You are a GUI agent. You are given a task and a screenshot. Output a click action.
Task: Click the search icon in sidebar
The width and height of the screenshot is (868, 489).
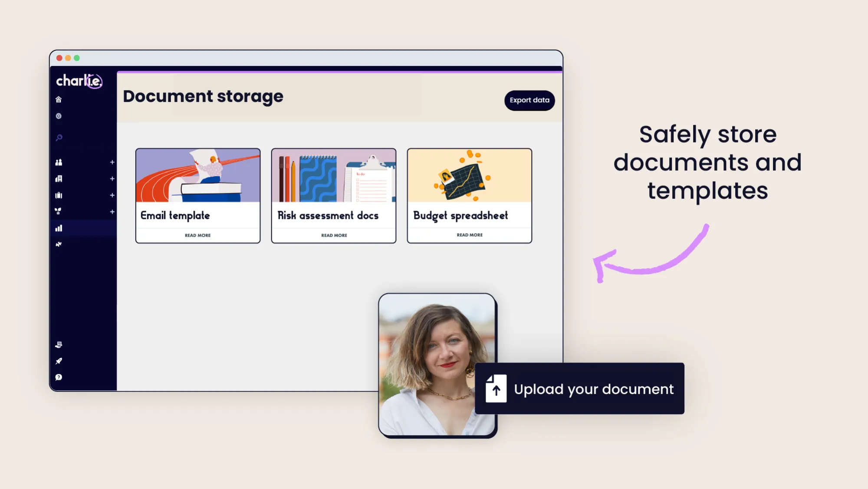tap(59, 138)
